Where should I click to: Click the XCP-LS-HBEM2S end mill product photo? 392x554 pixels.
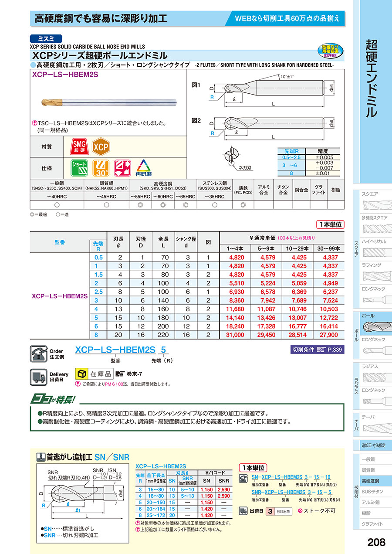105,101
